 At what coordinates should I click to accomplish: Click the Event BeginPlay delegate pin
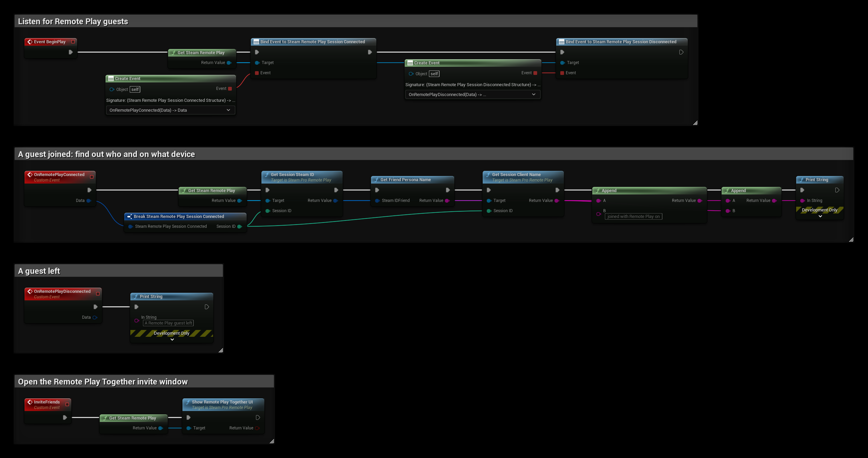[73, 42]
